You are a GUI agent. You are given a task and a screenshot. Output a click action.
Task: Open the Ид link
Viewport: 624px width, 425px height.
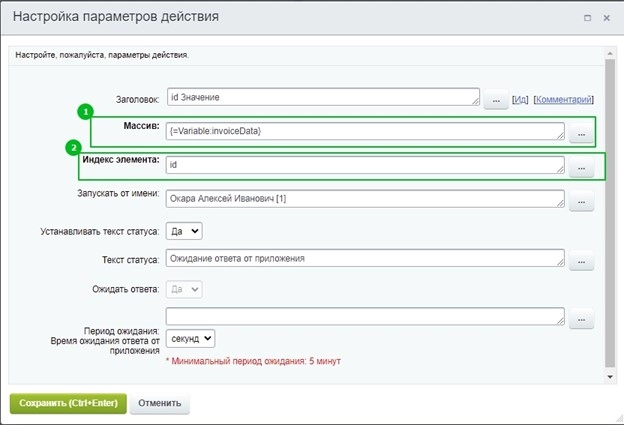click(520, 100)
